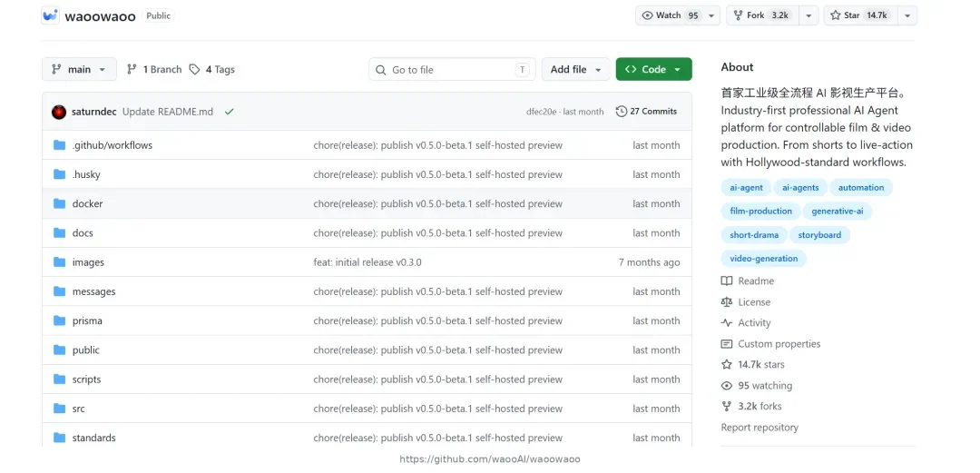Click the waoowaoo repository logo icon
Viewport: 980px width, 473px height.
[x=50, y=15]
